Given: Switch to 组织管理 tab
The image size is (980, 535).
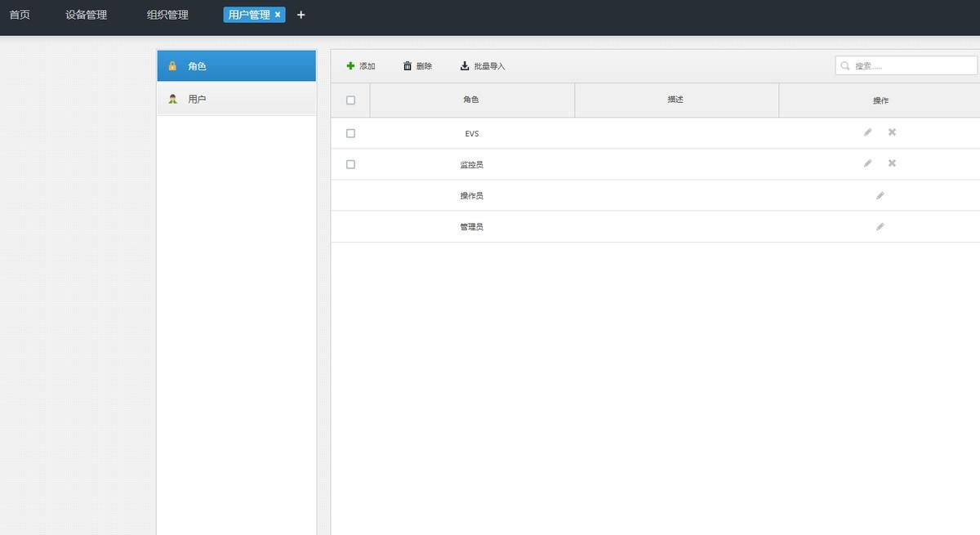Looking at the screenshot, I should tap(167, 15).
